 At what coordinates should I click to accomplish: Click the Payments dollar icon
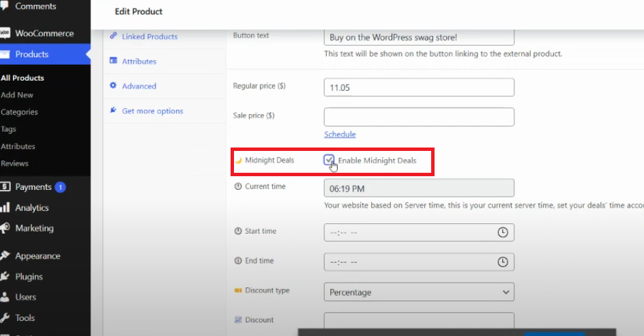[x=5, y=187]
